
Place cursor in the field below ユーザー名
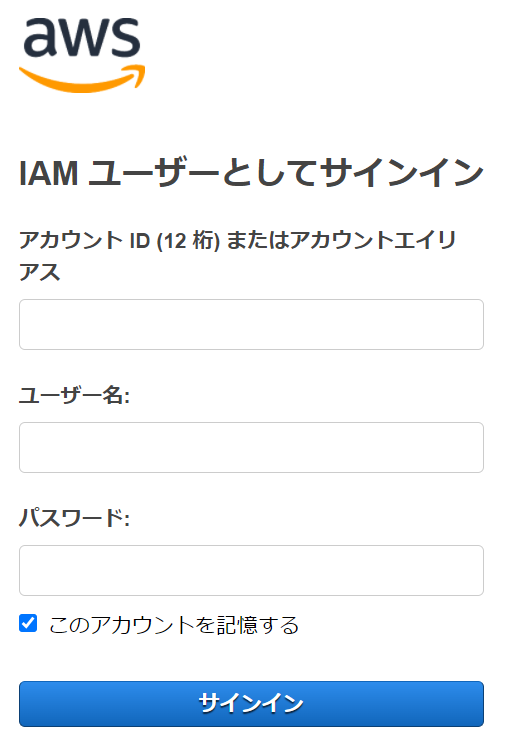click(251, 447)
